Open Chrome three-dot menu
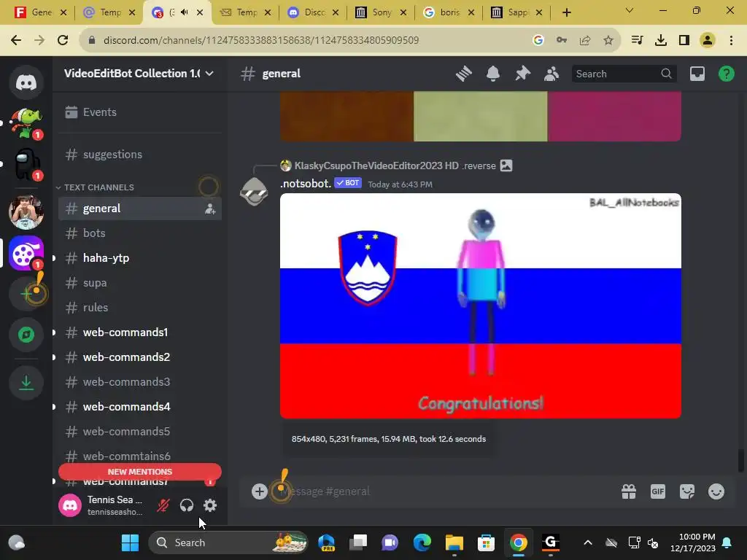 (731, 40)
